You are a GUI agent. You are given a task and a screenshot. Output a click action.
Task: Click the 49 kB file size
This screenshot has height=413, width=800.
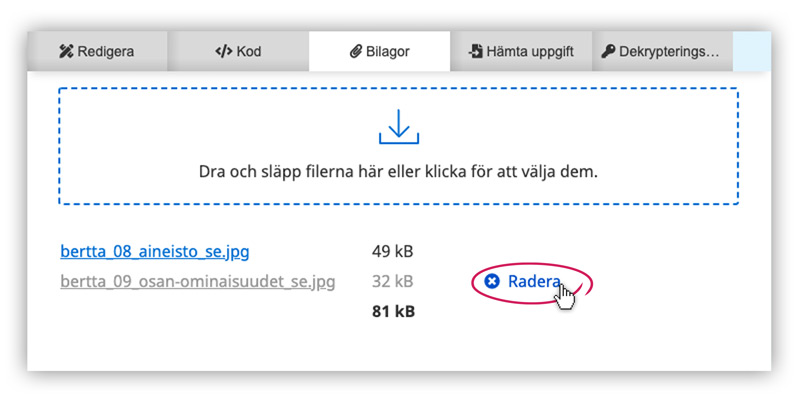(392, 250)
